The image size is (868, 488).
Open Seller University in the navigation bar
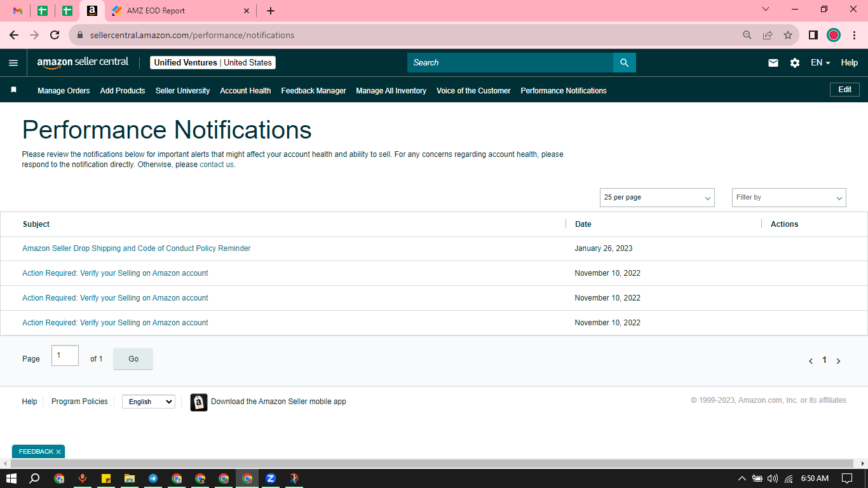pos(182,91)
